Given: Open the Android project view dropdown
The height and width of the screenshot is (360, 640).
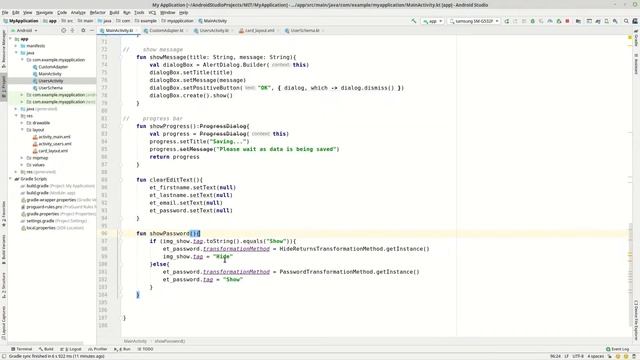Looking at the screenshot, I should point(24,30).
